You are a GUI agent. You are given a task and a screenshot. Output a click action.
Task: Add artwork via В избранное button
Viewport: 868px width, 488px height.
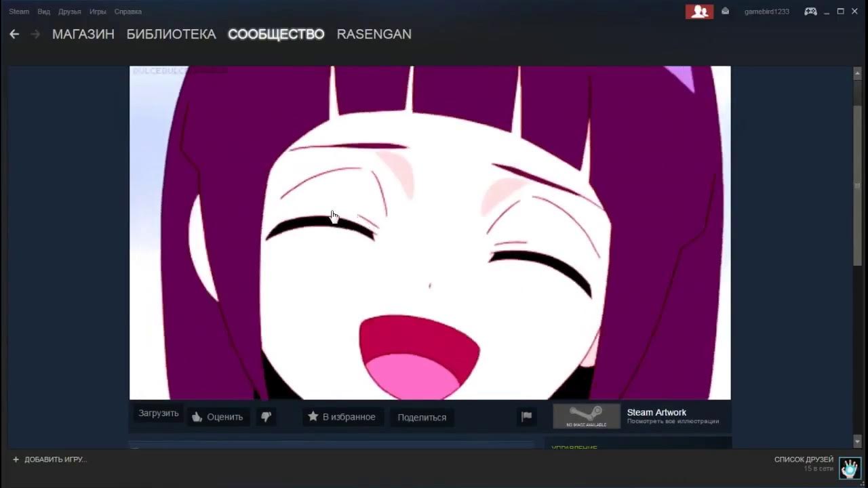[342, 417]
